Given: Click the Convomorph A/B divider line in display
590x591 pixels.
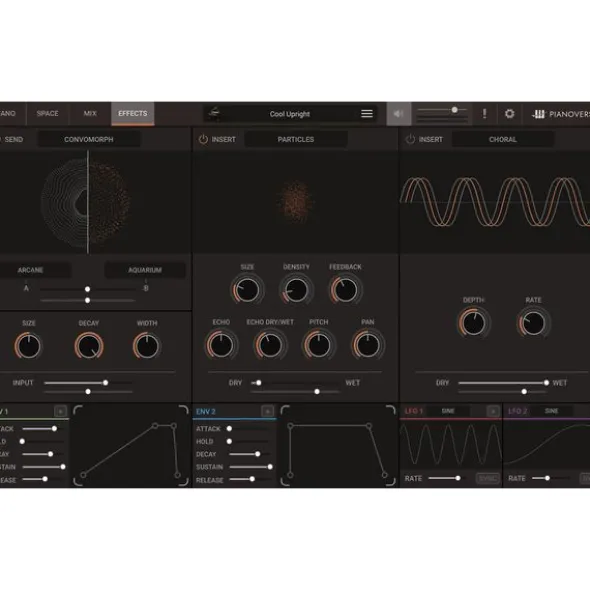Looking at the screenshot, I should tap(88, 202).
